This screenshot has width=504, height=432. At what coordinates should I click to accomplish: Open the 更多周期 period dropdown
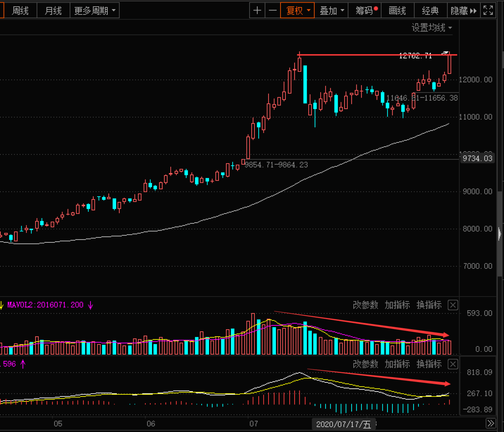coord(94,11)
